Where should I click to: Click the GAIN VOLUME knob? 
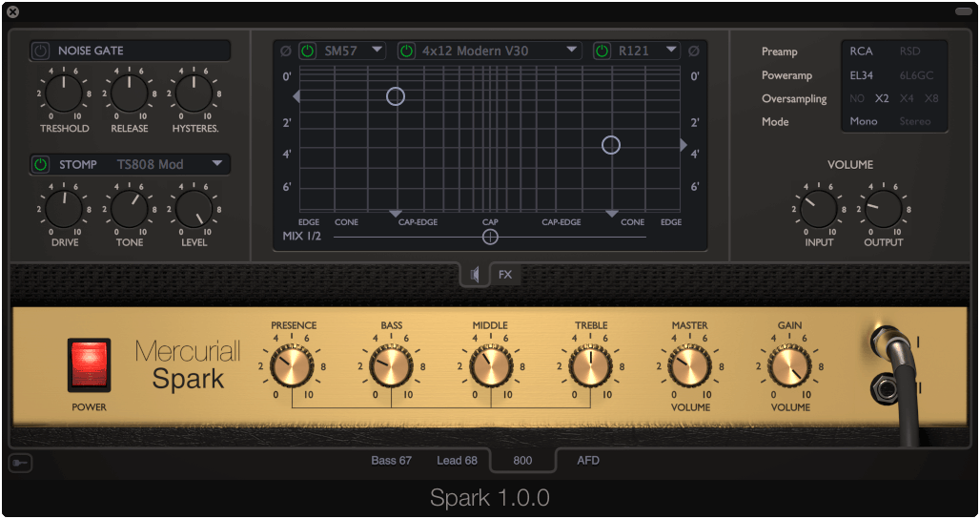point(789,366)
